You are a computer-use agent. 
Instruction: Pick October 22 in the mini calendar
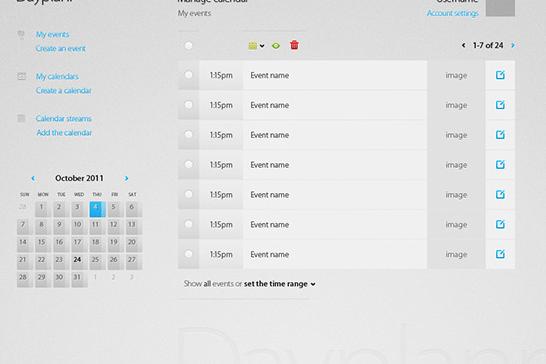43,262
